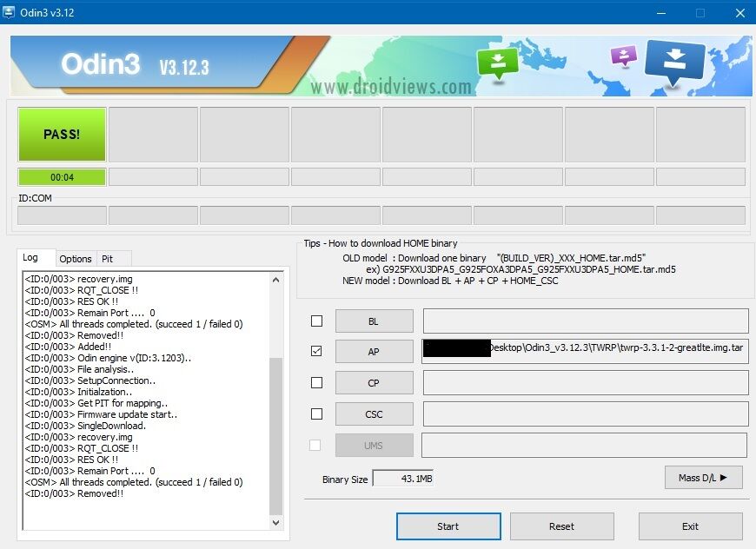Select log line 'Firmware update start..'

101,414
